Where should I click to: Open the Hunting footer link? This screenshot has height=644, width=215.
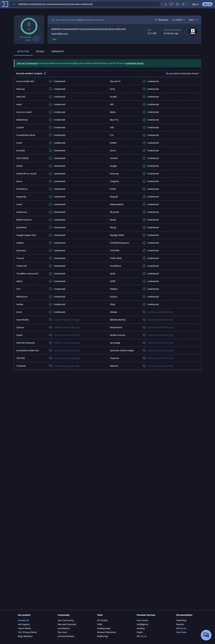click(141, 628)
